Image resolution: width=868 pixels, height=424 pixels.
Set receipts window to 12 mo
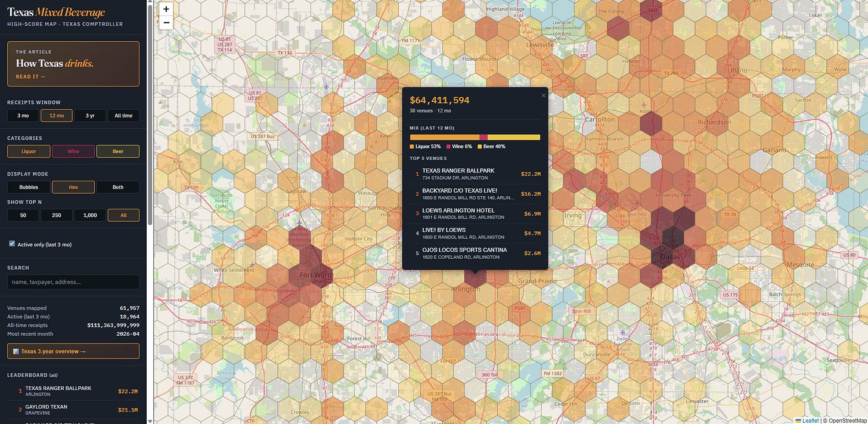(x=57, y=116)
